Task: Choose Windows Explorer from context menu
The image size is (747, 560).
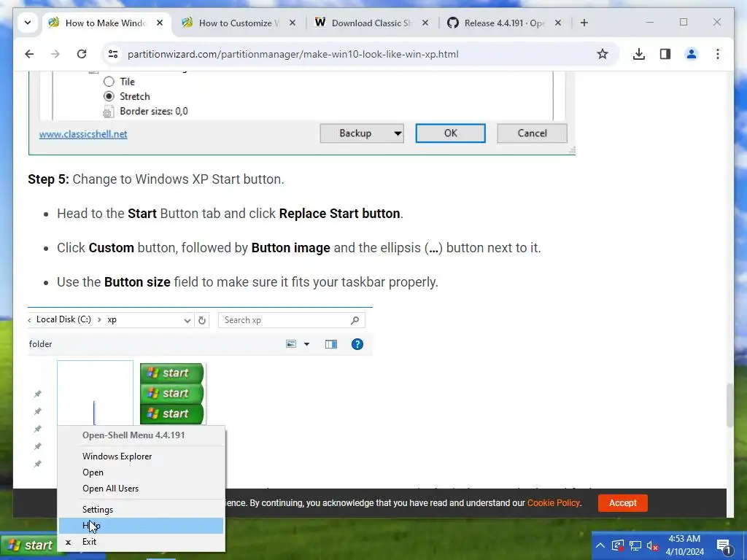Action: point(141,456)
